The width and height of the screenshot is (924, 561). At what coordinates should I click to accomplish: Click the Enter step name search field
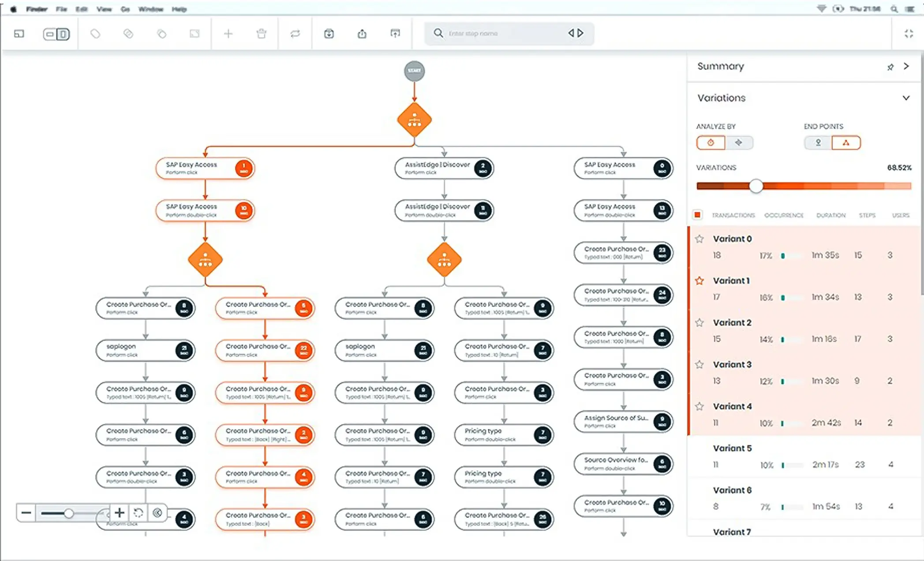pos(501,33)
